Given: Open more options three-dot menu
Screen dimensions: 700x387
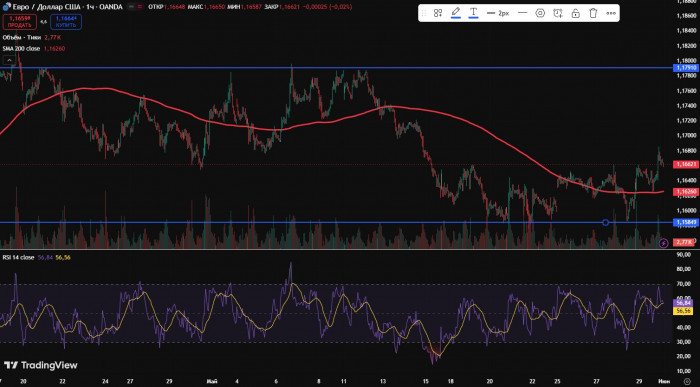Looking at the screenshot, I should [611, 13].
